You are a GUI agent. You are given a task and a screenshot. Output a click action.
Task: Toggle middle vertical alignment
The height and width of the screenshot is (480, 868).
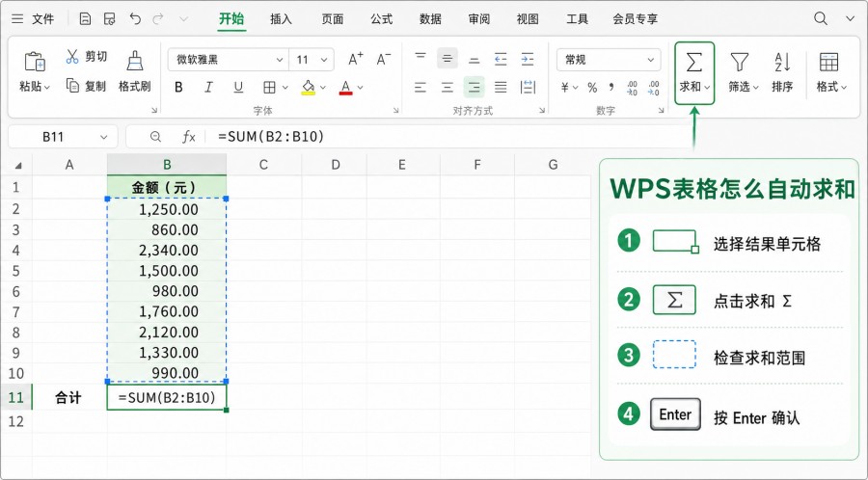pos(448,59)
